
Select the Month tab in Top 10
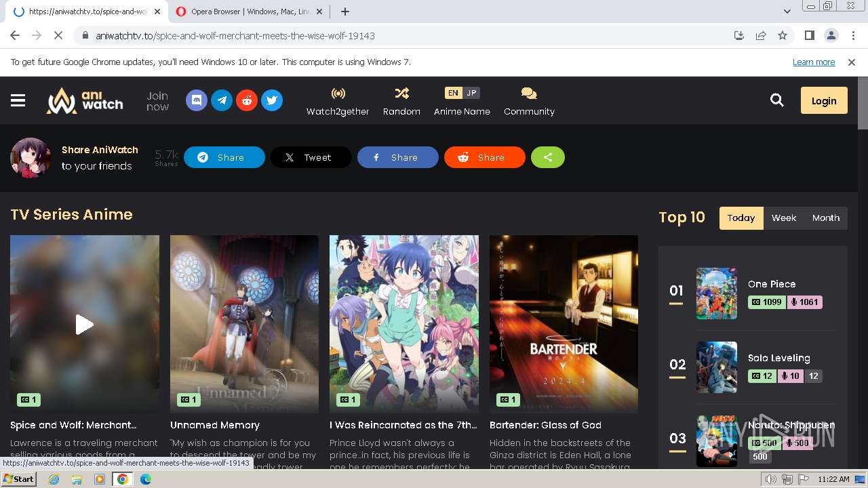pyautogui.click(x=826, y=218)
